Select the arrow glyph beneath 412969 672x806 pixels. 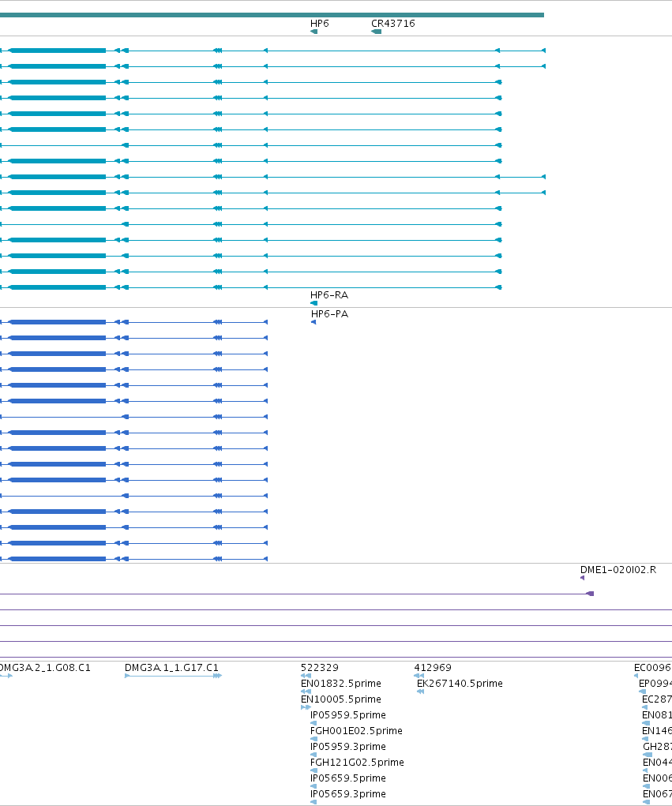coord(419,676)
